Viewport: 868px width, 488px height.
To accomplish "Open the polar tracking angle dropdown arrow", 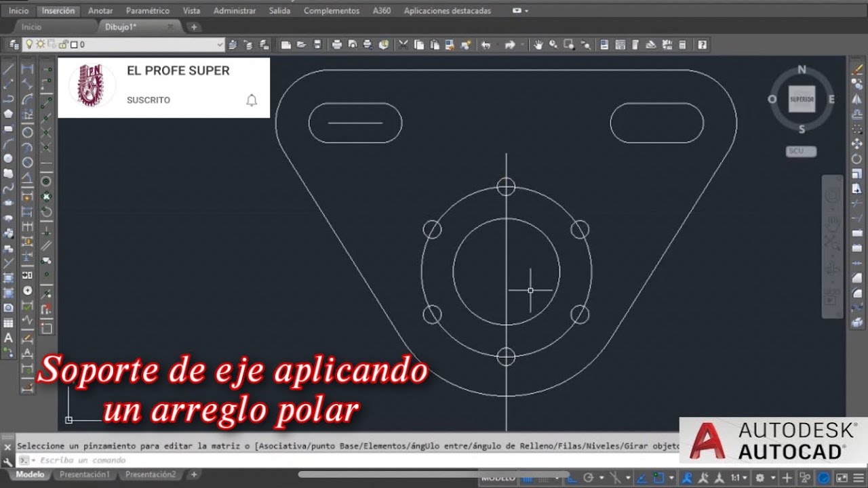I will (x=601, y=478).
